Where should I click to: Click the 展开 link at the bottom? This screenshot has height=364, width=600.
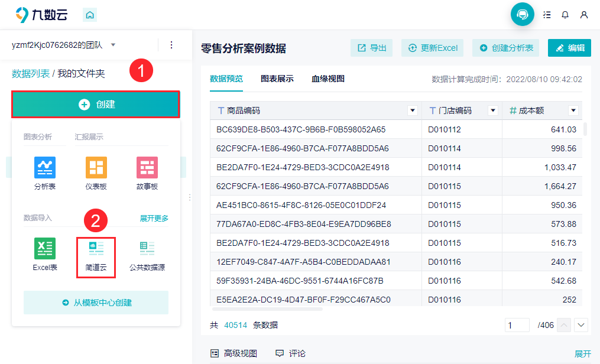click(582, 354)
